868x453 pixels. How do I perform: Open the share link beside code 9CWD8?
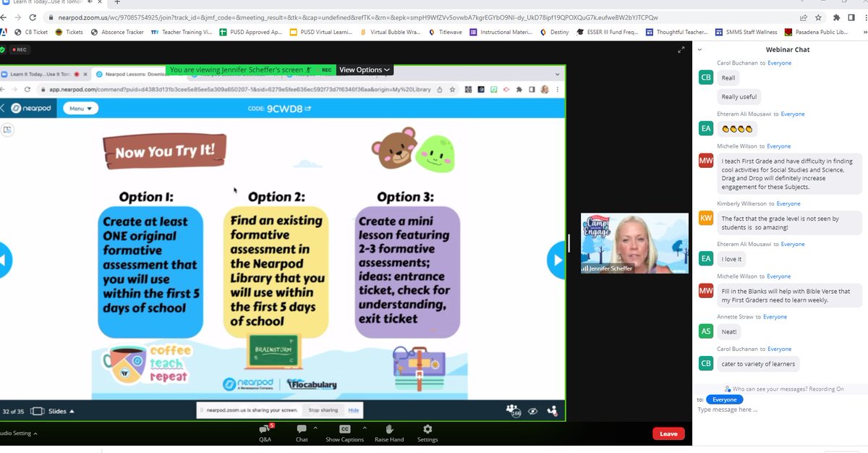(308, 109)
